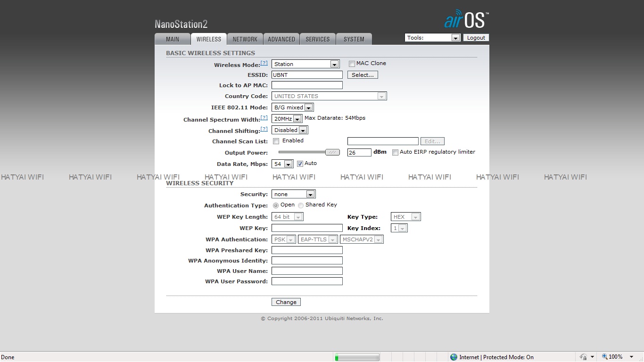The image size is (644, 362).
Task: Focus the WPA Preshared Key field
Action: click(307, 250)
